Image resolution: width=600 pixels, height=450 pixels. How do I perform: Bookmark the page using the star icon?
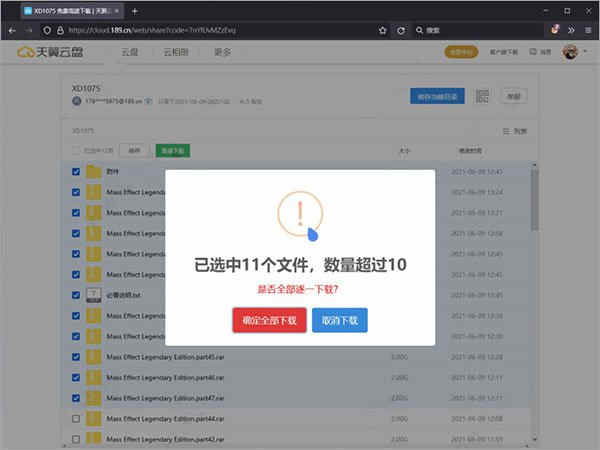380,30
